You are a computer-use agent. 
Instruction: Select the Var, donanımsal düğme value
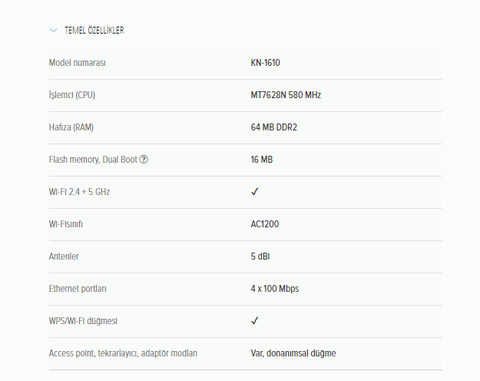pyautogui.click(x=293, y=353)
